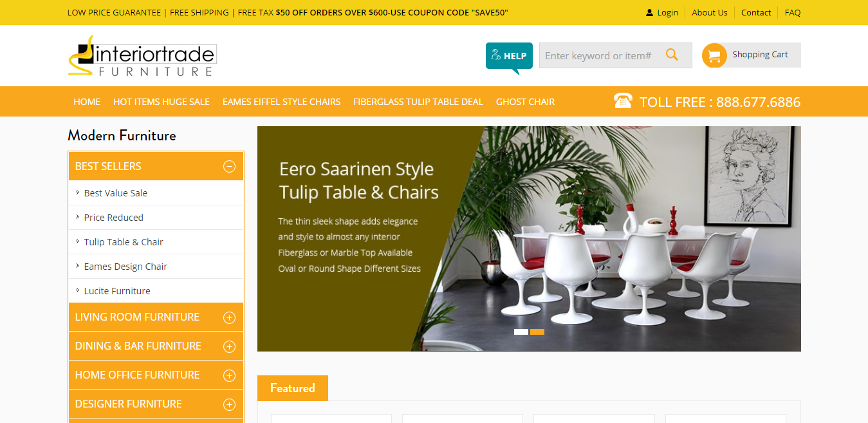The height and width of the screenshot is (423, 868).
Task: Click the orange shopping cart icon
Action: tap(714, 55)
